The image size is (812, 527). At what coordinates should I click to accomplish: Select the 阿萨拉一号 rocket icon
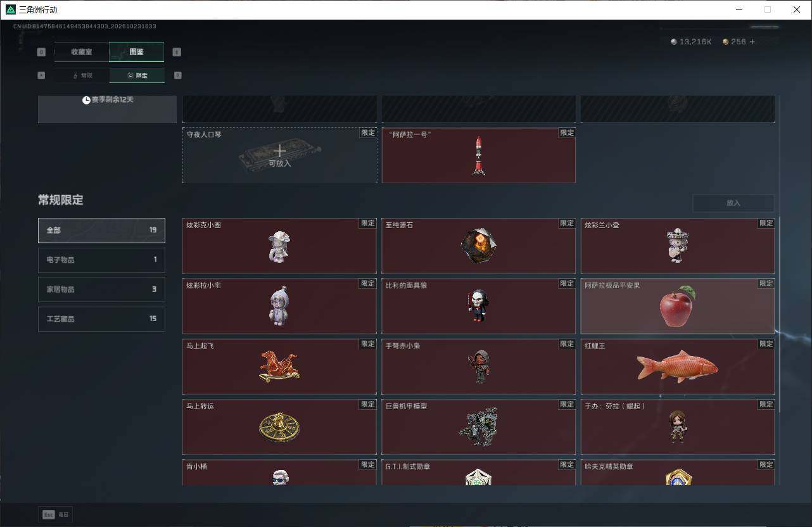(x=479, y=156)
